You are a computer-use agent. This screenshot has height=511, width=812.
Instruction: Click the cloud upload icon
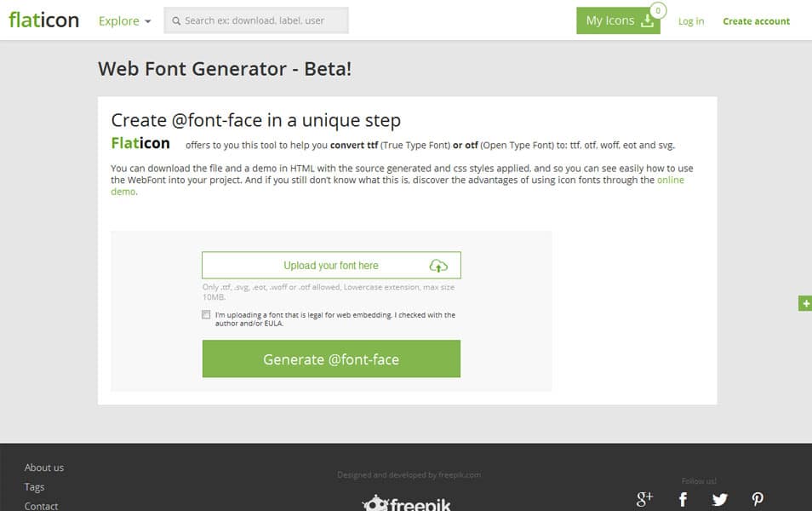click(437, 265)
